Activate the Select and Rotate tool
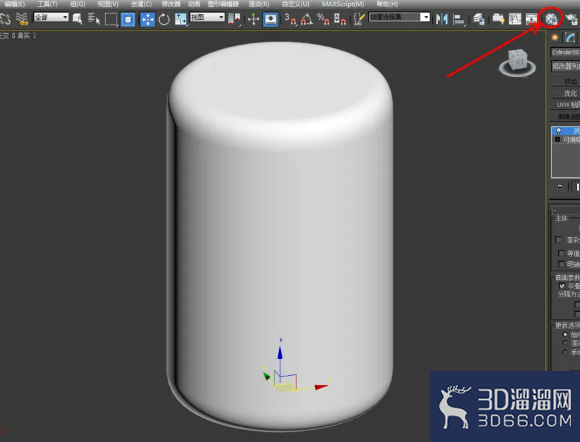This screenshot has width=580, height=442. tap(164, 19)
